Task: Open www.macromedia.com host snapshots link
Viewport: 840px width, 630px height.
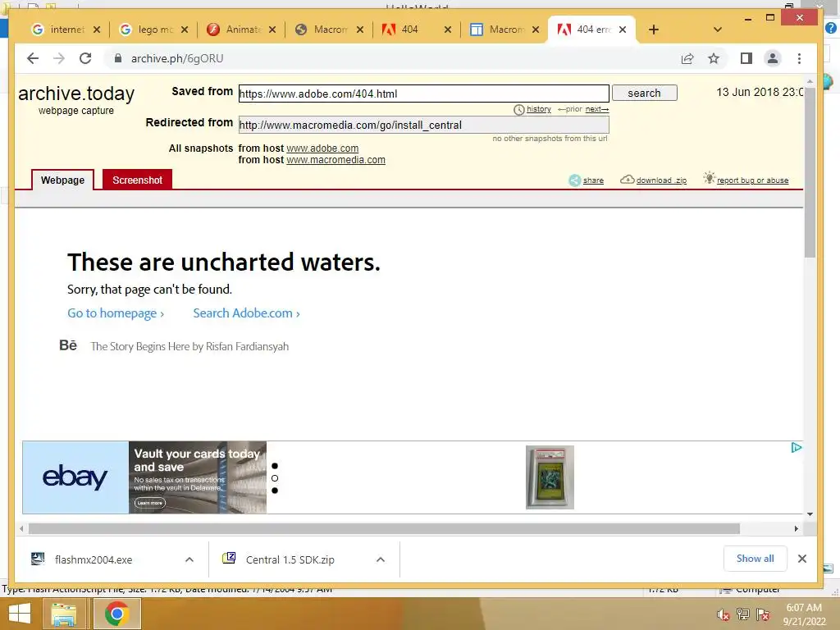Action: tap(336, 160)
